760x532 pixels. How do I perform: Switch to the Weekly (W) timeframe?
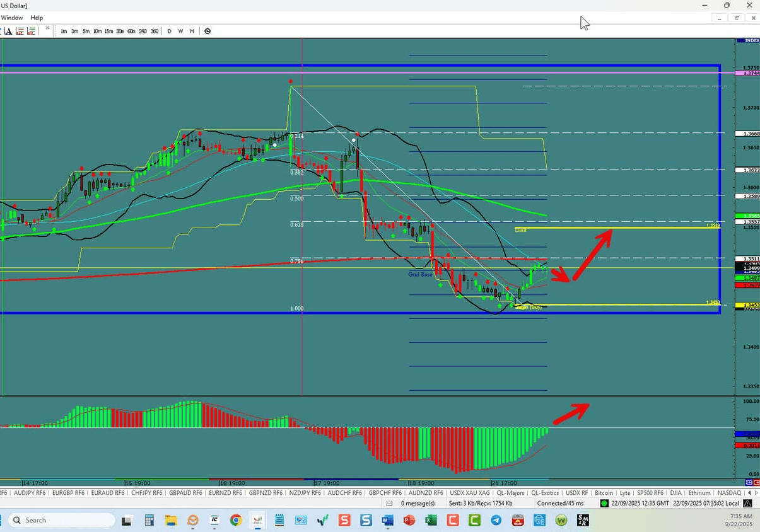[180, 31]
